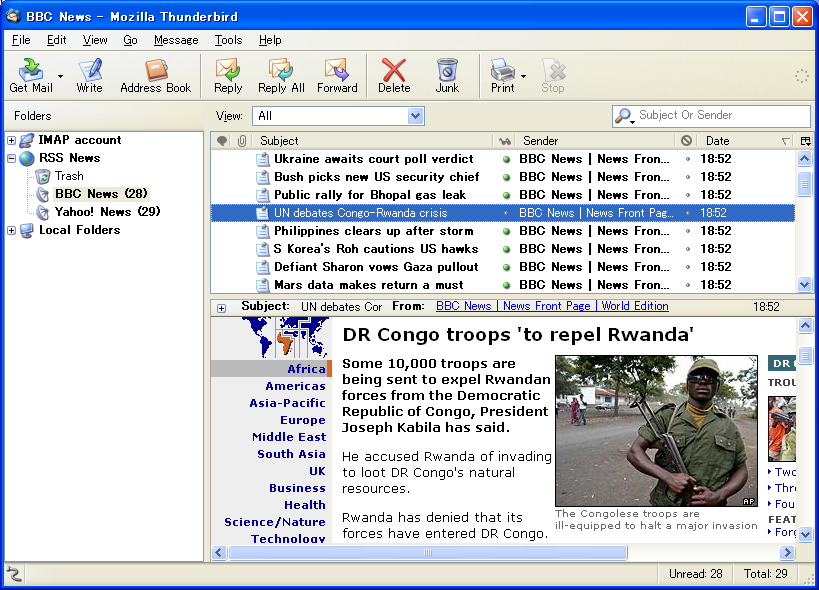This screenshot has width=819, height=590.
Task: Open the File menu
Action: click(21, 40)
